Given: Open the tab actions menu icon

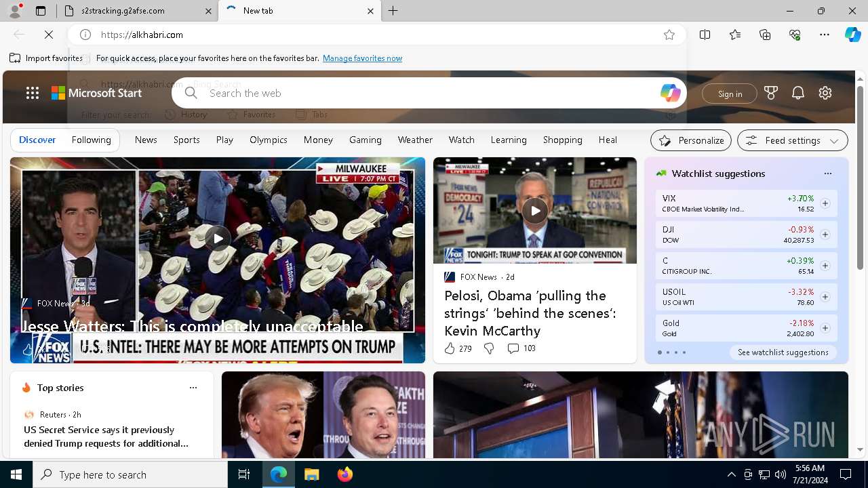Looking at the screenshot, I should click(41, 11).
